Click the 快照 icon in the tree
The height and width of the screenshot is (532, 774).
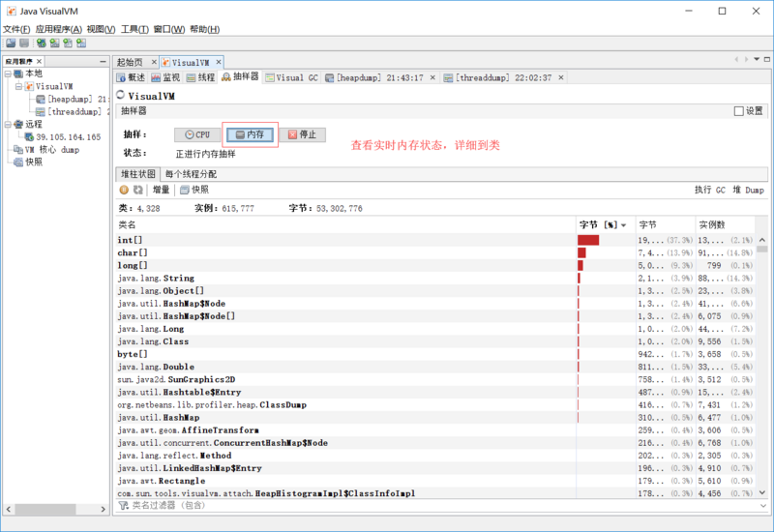tap(18, 162)
